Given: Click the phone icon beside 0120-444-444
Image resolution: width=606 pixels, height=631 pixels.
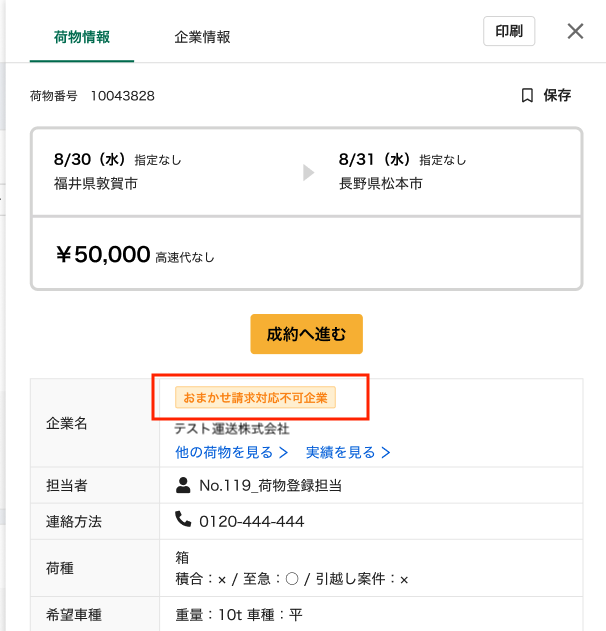Looking at the screenshot, I should (183, 519).
